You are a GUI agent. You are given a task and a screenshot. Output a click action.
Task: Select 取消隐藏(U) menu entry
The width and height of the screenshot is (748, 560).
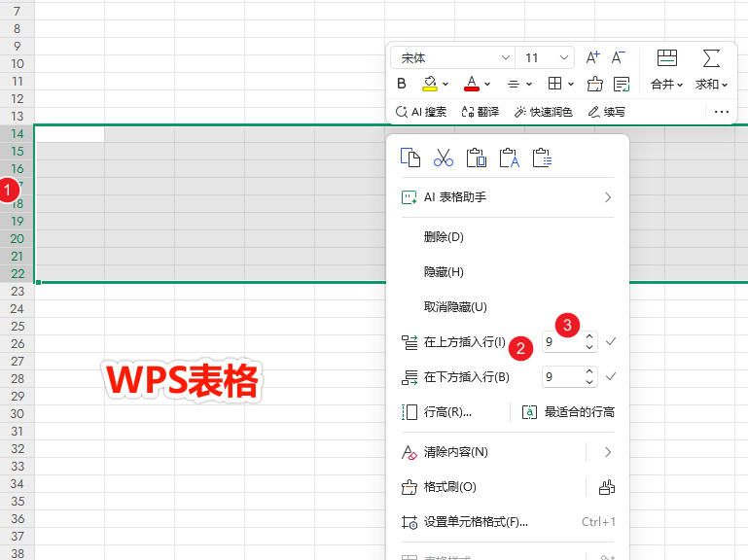(x=455, y=306)
